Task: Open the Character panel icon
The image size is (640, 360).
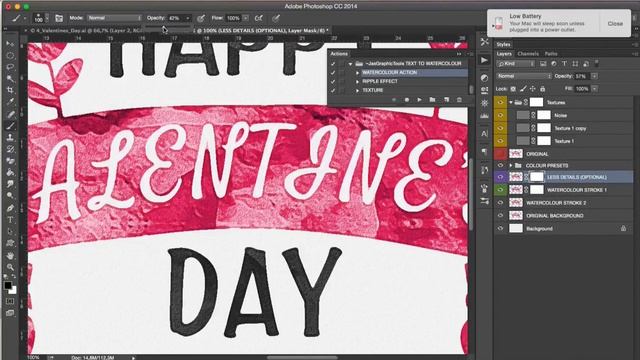Action: click(x=484, y=133)
